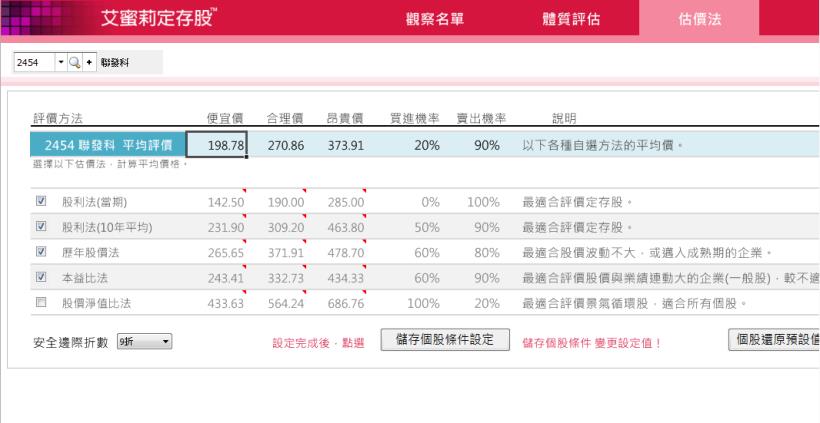Click the 20% average buy probability
This screenshot has width=820, height=423.
(x=427, y=145)
